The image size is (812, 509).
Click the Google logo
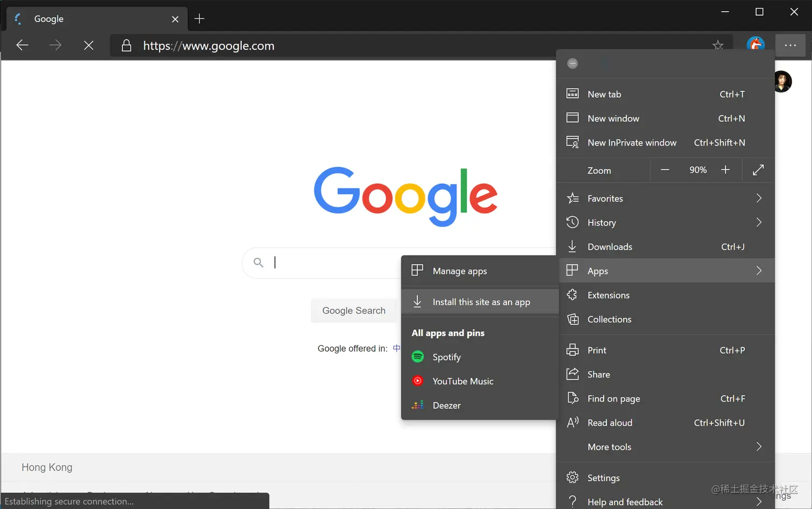(405, 196)
